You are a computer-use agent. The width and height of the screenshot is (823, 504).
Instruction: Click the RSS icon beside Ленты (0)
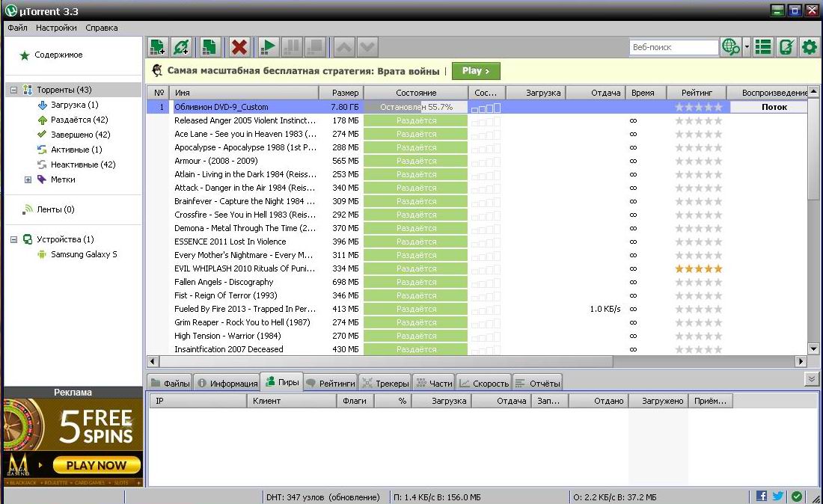tap(27, 209)
